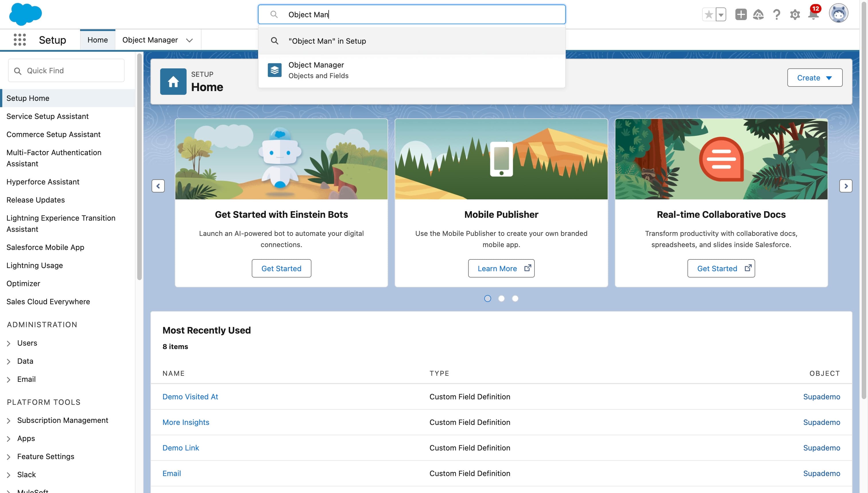Select "Object Man" in Setup suggestion

412,41
